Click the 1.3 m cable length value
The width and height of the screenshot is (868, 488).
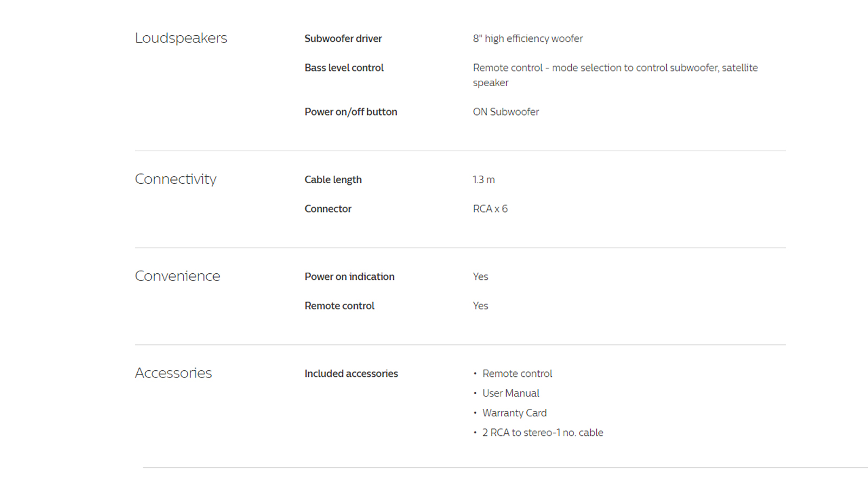pos(483,179)
